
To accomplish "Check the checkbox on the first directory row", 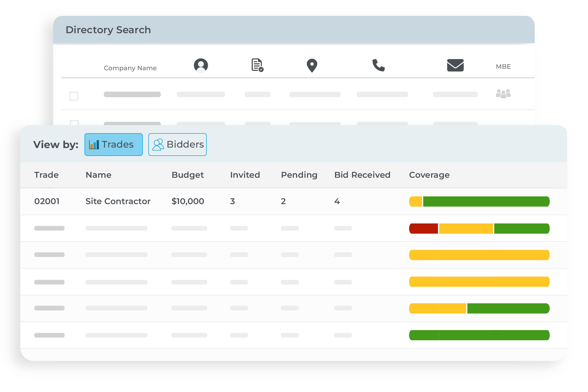I will tap(74, 96).
